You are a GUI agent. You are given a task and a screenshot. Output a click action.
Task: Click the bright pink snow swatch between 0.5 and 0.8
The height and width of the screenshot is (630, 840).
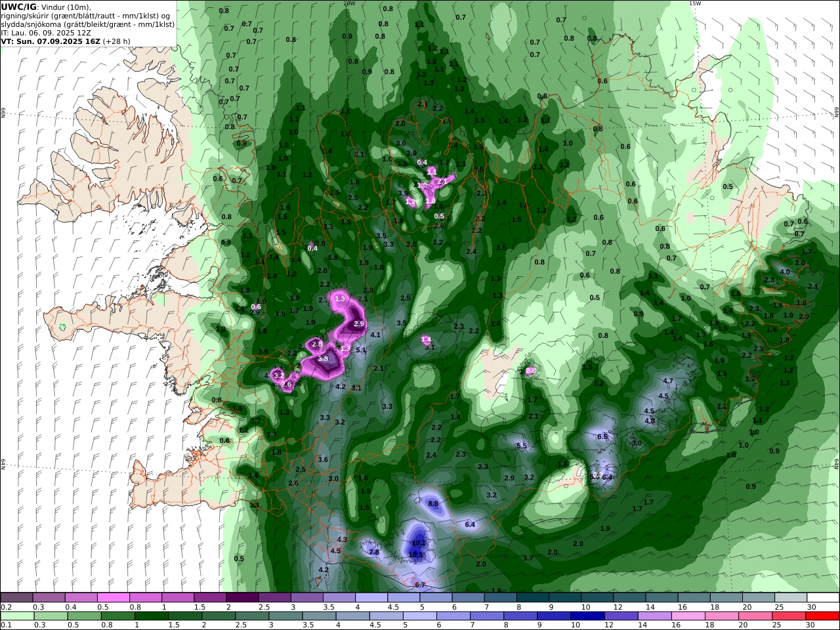113,597
